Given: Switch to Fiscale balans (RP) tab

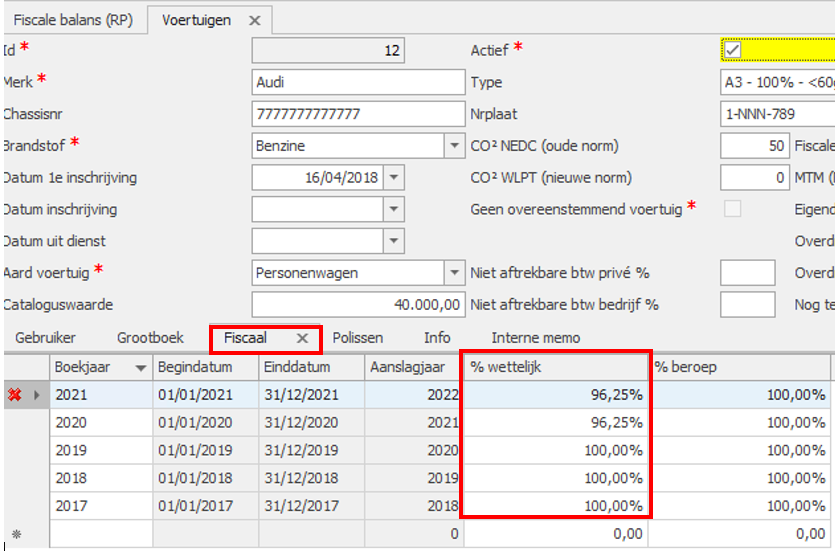Looking at the screenshot, I should click(73, 20).
